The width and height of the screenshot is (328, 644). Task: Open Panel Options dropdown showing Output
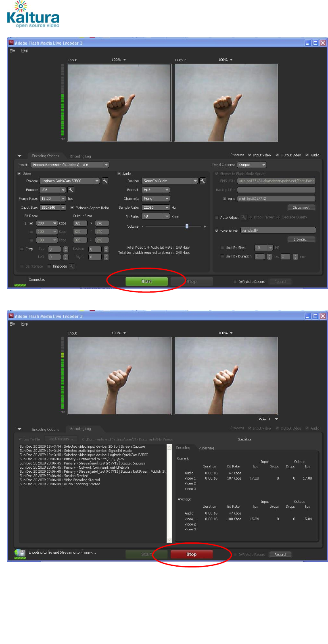[x=252, y=165]
